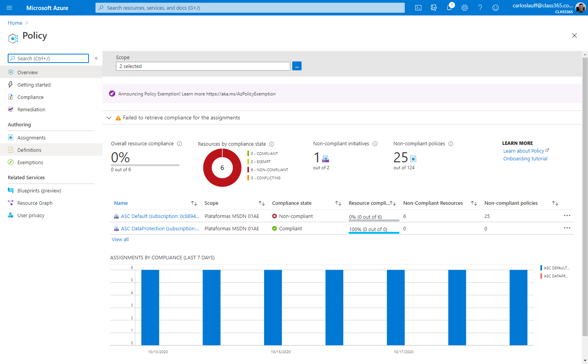The width and height of the screenshot is (588, 364).
Task: Open Definitions under Authoring
Action: click(x=51, y=150)
